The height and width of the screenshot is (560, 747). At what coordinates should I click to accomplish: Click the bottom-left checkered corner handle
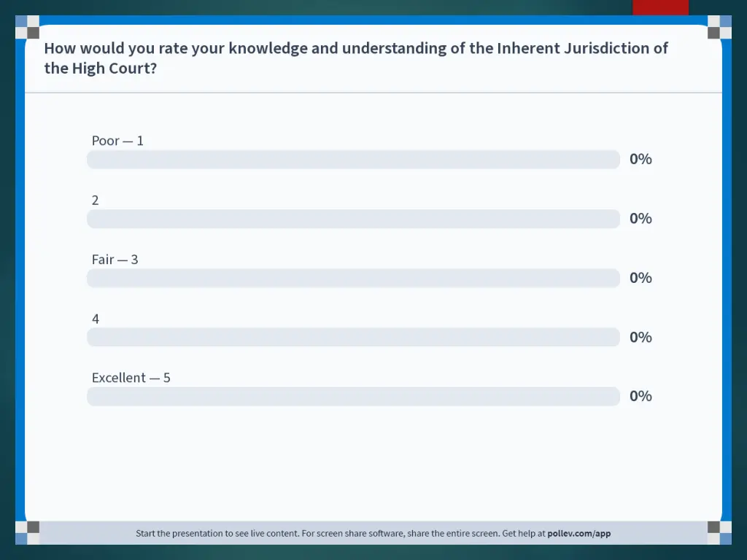pos(27,532)
